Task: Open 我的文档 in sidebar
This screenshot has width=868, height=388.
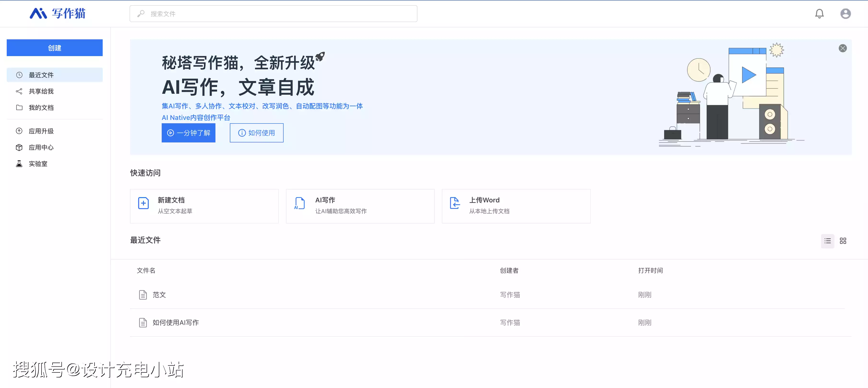Action: pyautogui.click(x=55, y=107)
